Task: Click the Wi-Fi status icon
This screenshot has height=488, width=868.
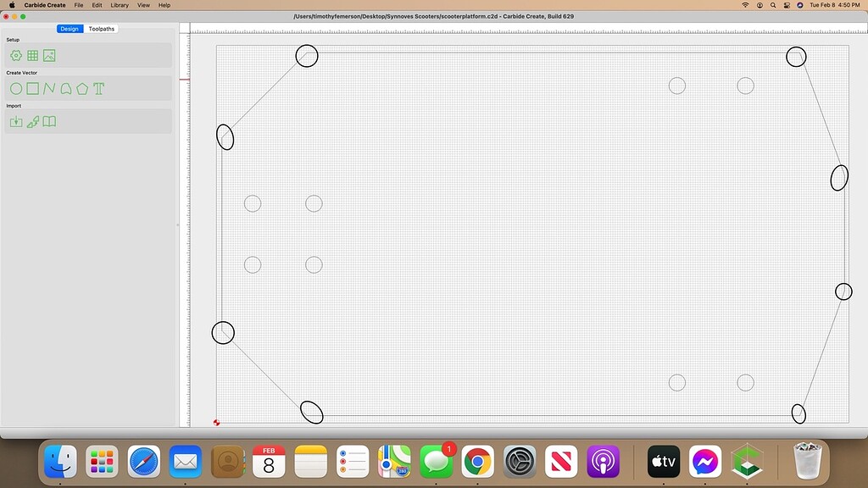Action: pos(745,5)
